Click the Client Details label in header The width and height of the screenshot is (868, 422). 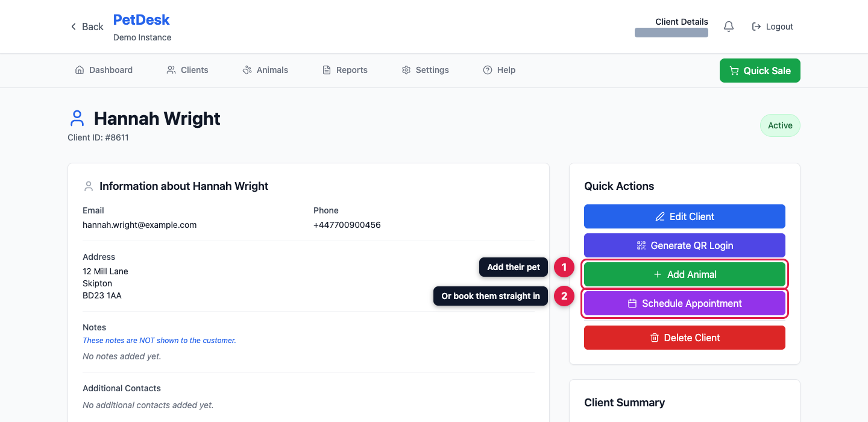click(682, 22)
